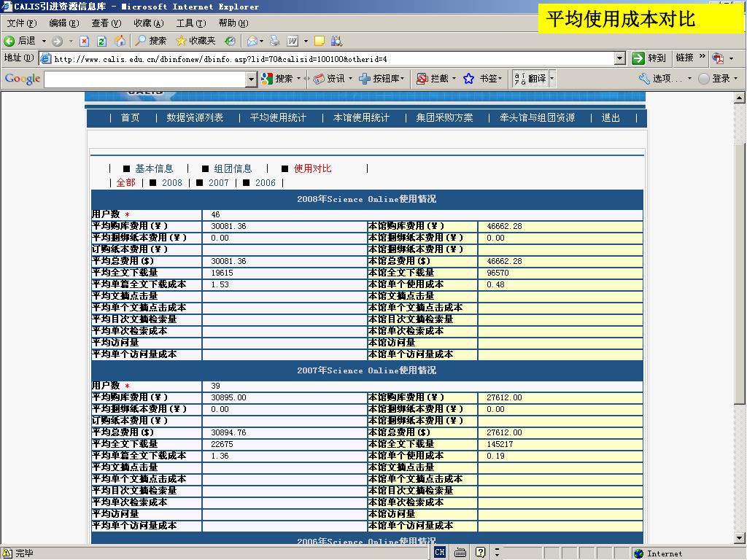Click in the Google toolbar search field
Image resolution: width=747 pixels, height=560 pixels.
point(145,79)
